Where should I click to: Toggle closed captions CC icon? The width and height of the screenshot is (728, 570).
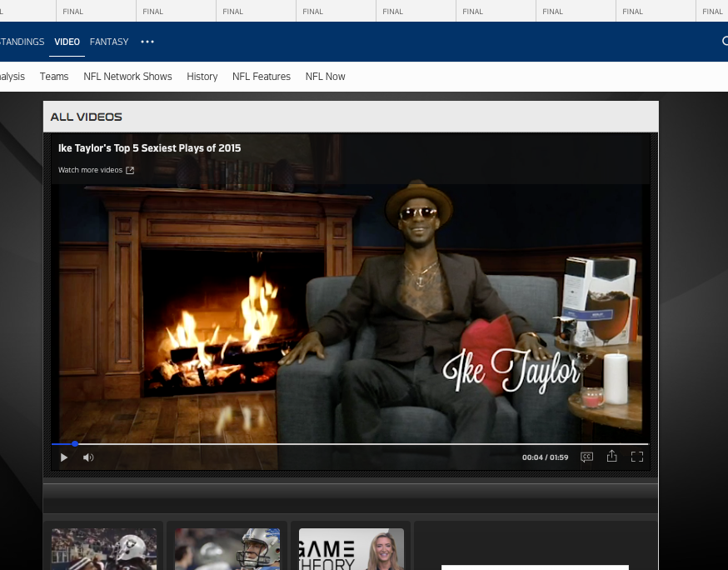(x=587, y=457)
